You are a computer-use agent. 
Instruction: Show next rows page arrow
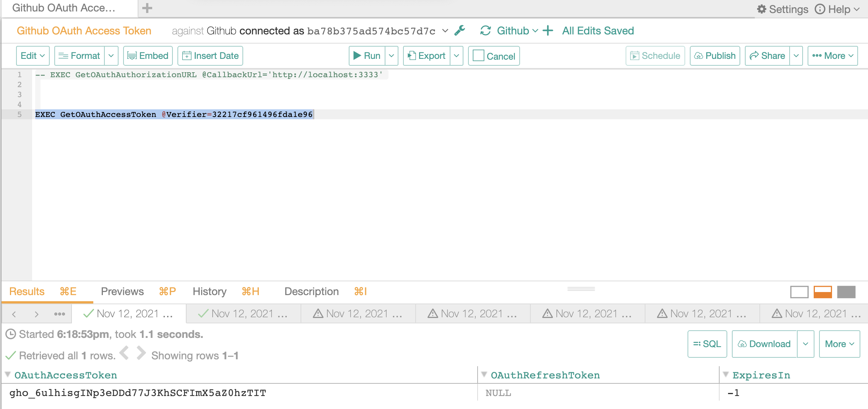pyautogui.click(x=141, y=353)
